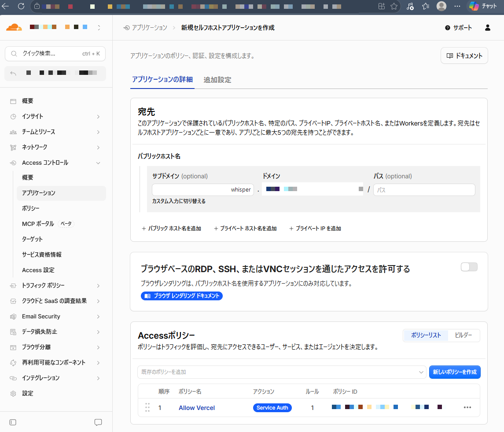504x432 pixels.
Task: Go back with browser back arrow
Action: pyautogui.click(x=5, y=6)
